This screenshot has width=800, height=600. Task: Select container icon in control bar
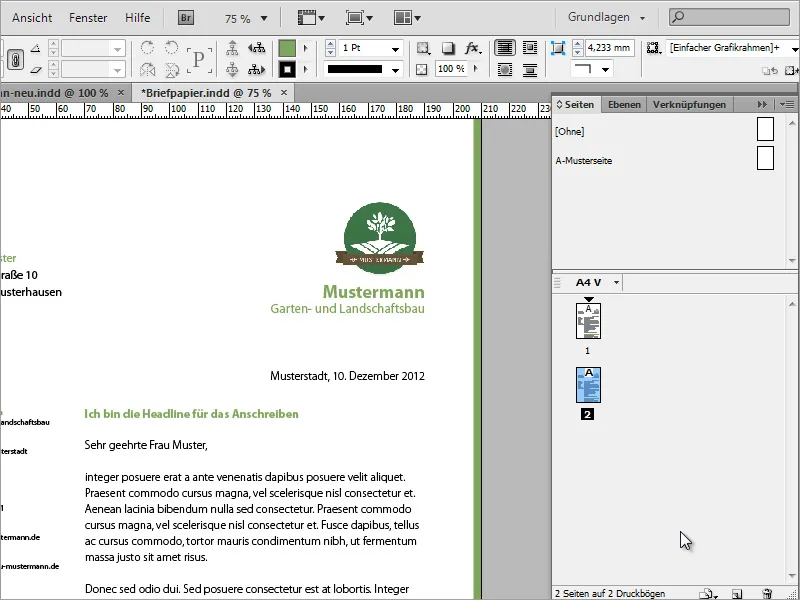232,48
